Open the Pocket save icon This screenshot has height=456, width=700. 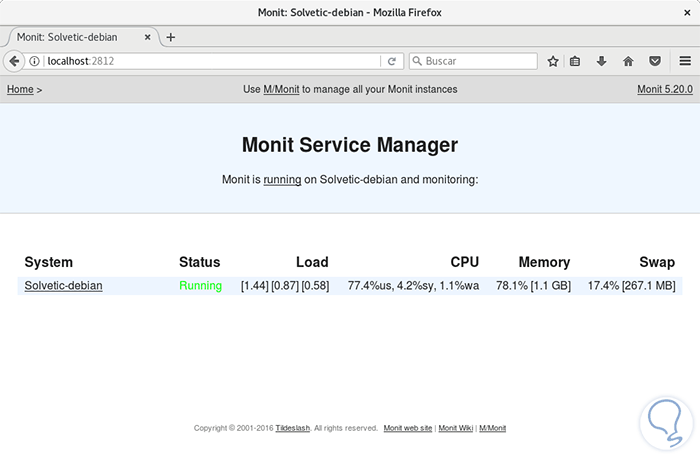click(654, 61)
